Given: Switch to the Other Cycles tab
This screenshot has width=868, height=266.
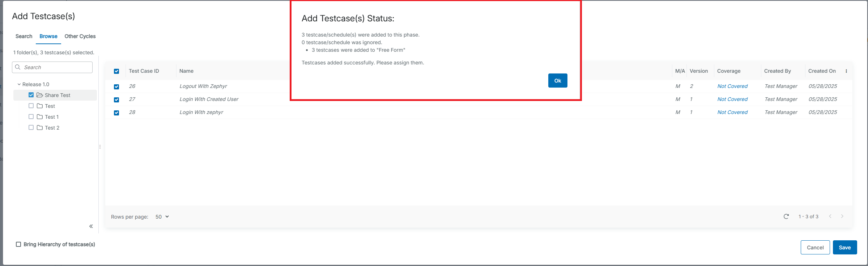Looking at the screenshot, I should [x=80, y=36].
